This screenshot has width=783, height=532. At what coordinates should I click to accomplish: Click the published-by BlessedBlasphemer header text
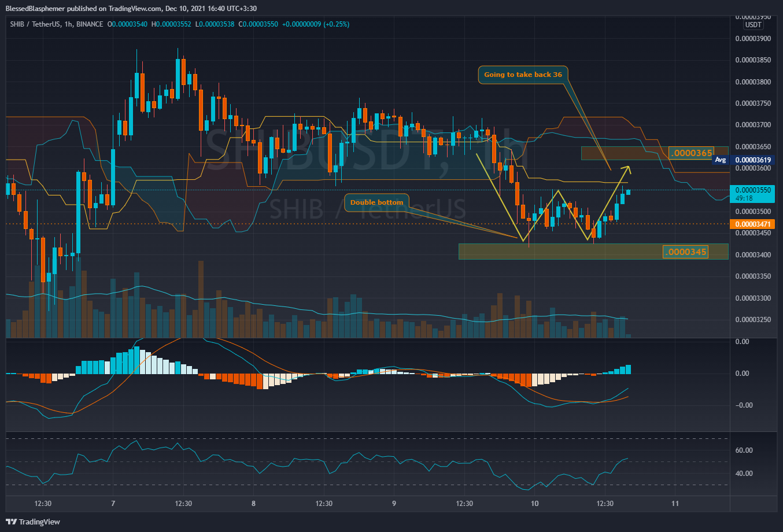tap(131, 8)
